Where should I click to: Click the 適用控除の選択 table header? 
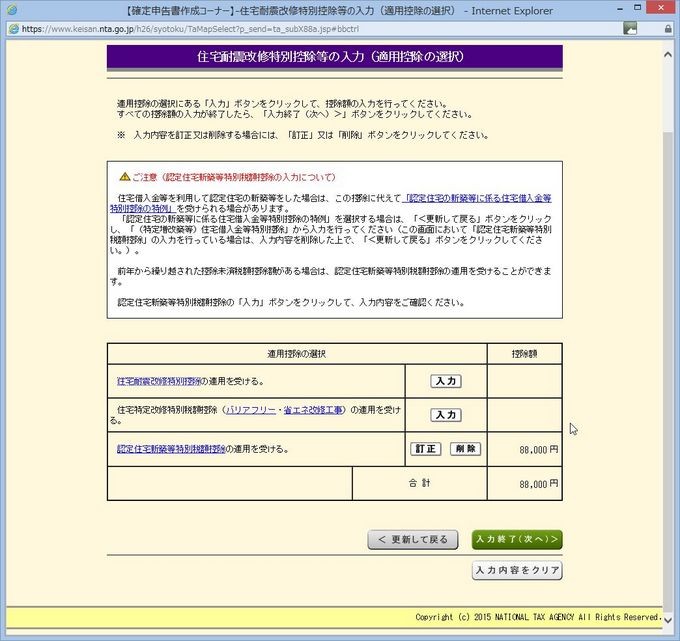coord(297,354)
